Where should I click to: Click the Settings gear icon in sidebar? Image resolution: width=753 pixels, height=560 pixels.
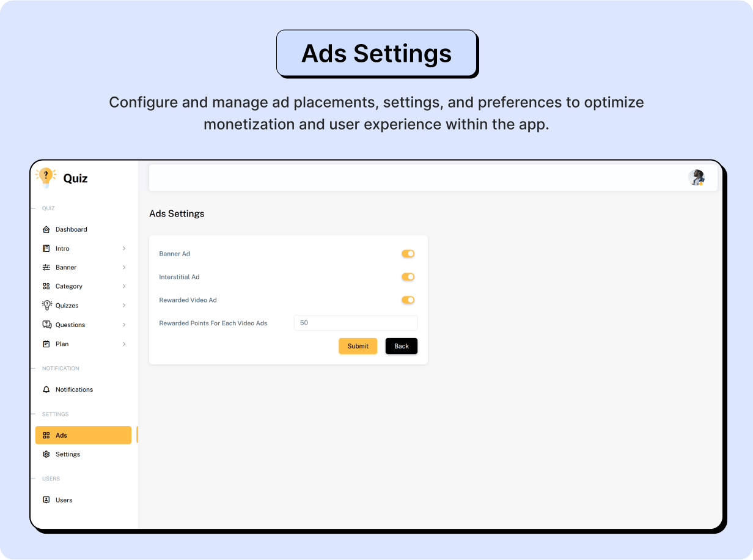[x=46, y=454]
